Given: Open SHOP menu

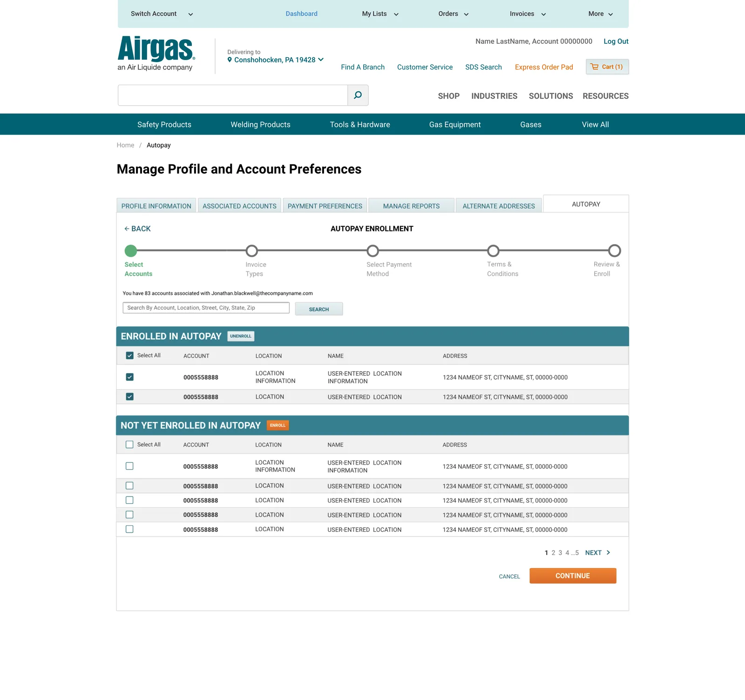Looking at the screenshot, I should (448, 96).
